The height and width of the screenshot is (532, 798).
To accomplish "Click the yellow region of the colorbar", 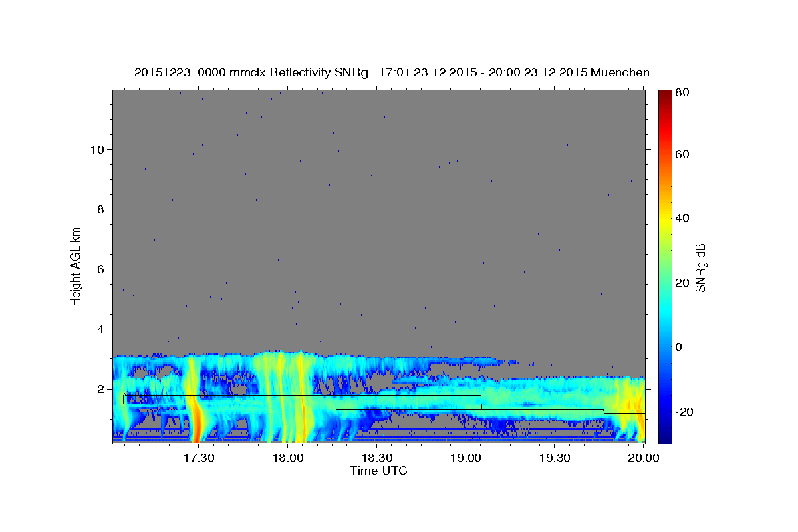I will click(664, 219).
